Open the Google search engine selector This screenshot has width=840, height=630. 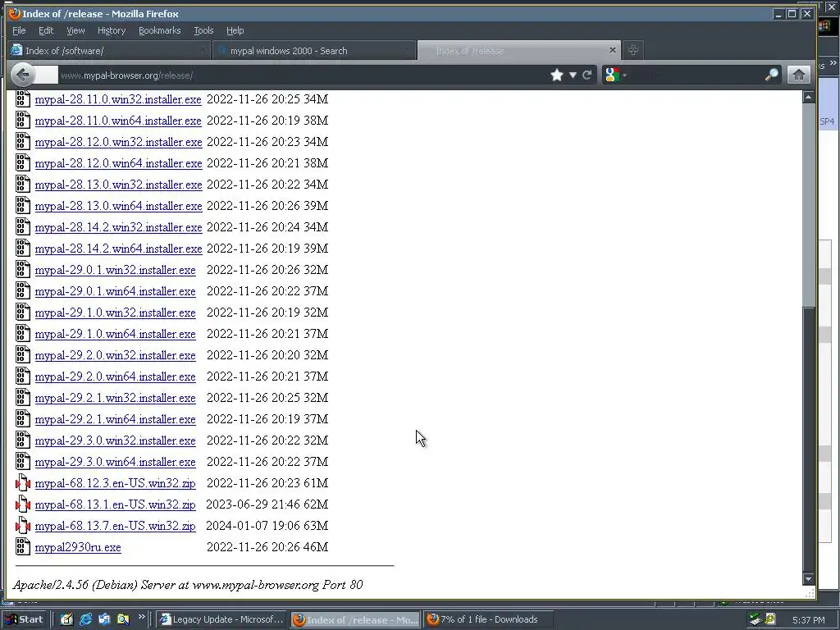615,75
